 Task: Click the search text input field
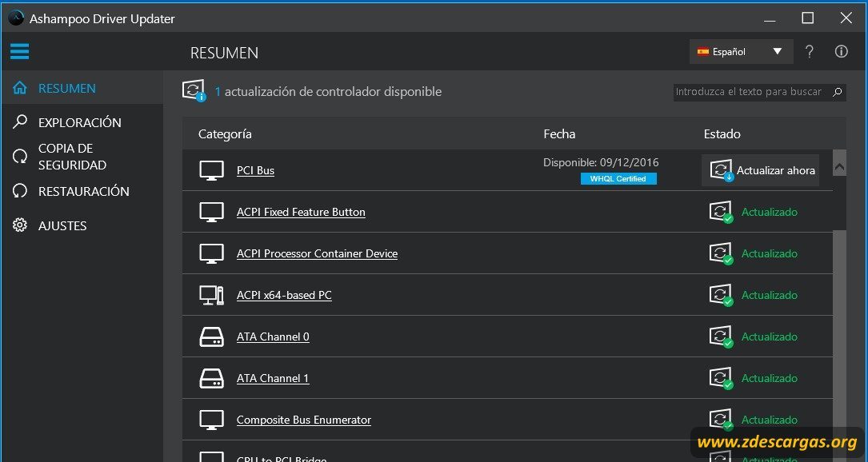752,92
